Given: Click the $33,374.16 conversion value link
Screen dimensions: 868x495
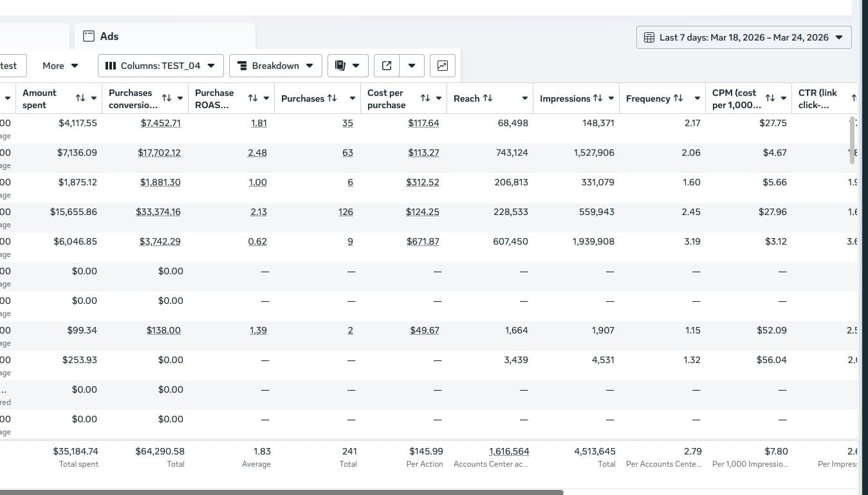Looking at the screenshot, I should [x=158, y=212].
